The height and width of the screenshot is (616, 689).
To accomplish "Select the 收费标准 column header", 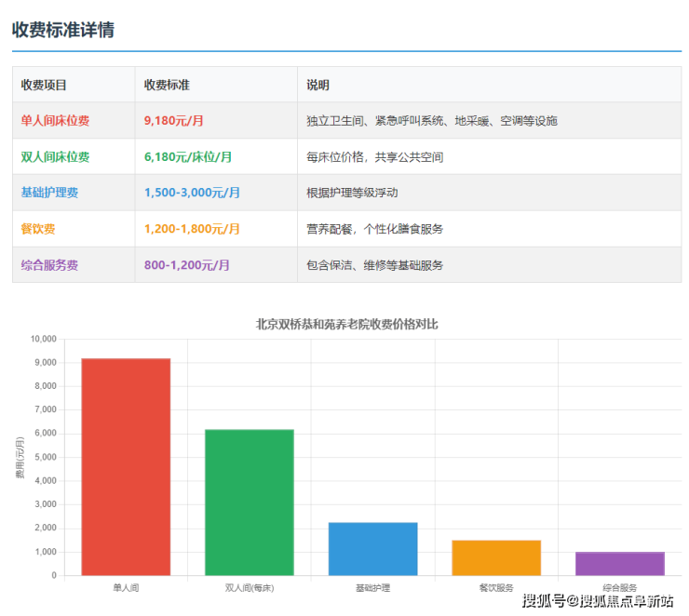I will click(167, 85).
